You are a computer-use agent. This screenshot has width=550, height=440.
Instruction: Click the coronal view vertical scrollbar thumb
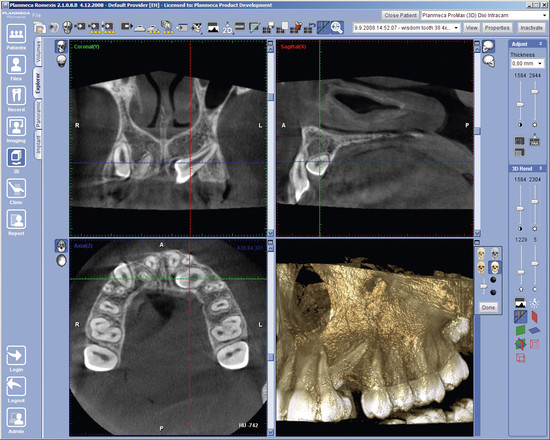point(270,97)
